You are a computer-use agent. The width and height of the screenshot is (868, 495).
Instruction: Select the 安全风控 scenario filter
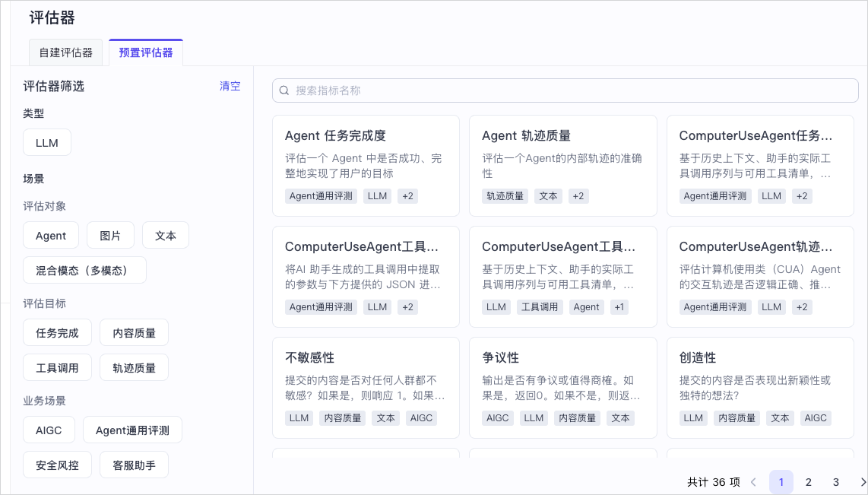(57, 465)
